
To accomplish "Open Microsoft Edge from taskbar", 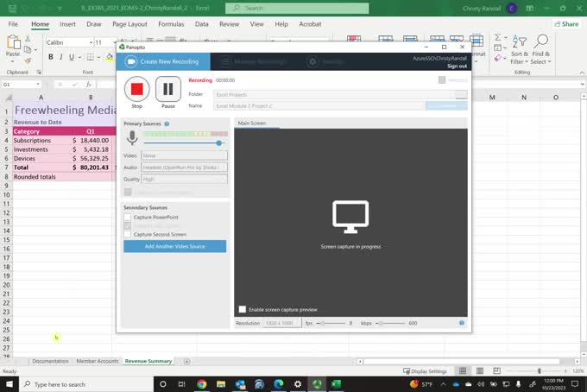I will (279, 384).
